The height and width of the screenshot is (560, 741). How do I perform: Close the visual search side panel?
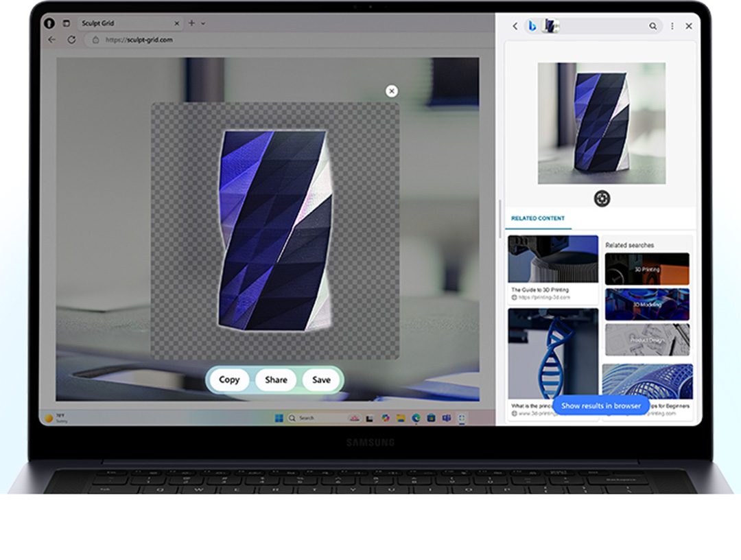coord(689,27)
